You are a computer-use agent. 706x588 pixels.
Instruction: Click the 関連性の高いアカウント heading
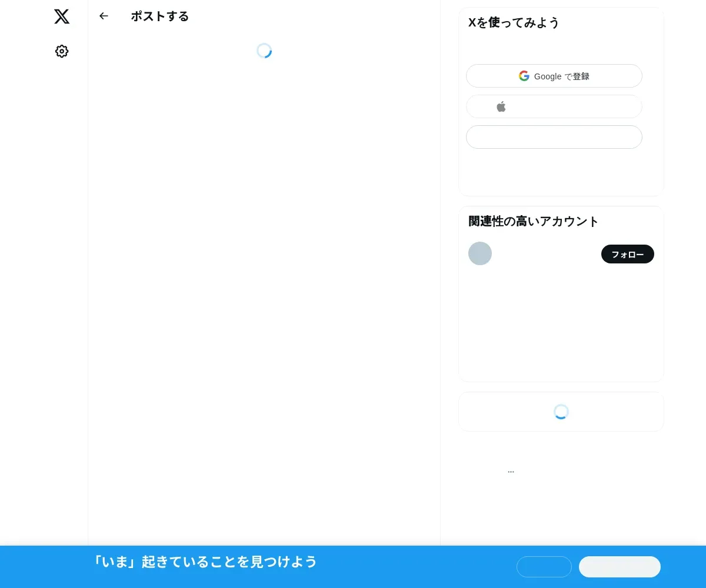(x=534, y=222)
